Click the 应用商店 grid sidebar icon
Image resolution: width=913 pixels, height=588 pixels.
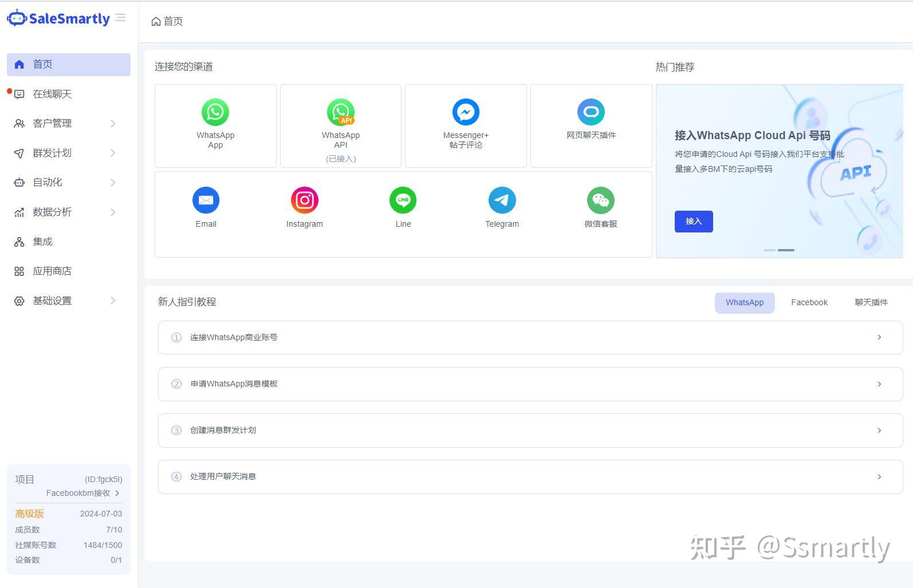[x=19, y=271]
